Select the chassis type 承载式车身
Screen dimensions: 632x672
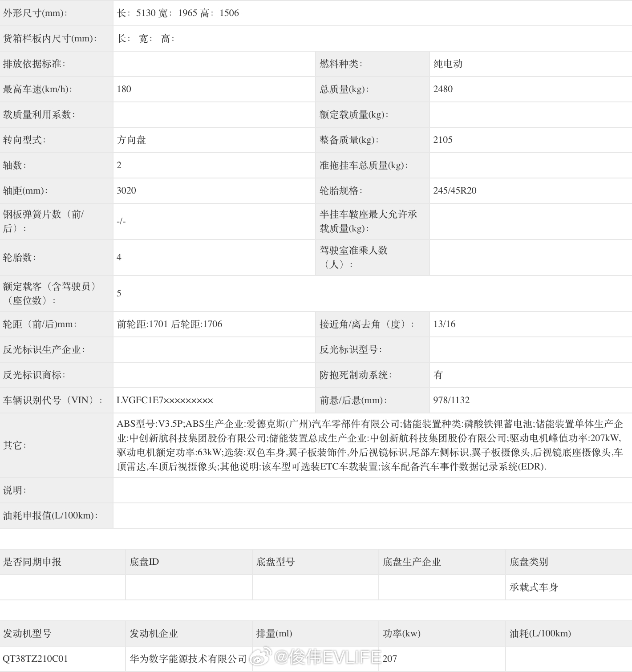(x=534, y=587)
